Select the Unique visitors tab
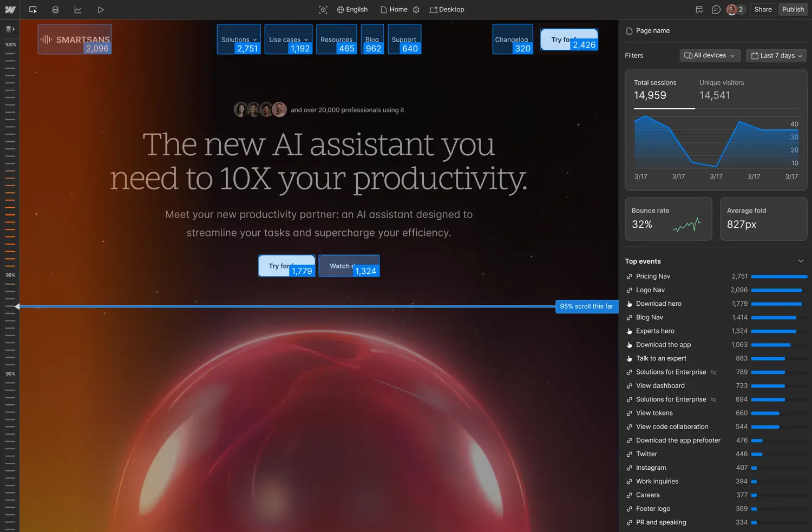Viewport: 812px width, 532px height. pyautogui.click(x=722, y=90)
